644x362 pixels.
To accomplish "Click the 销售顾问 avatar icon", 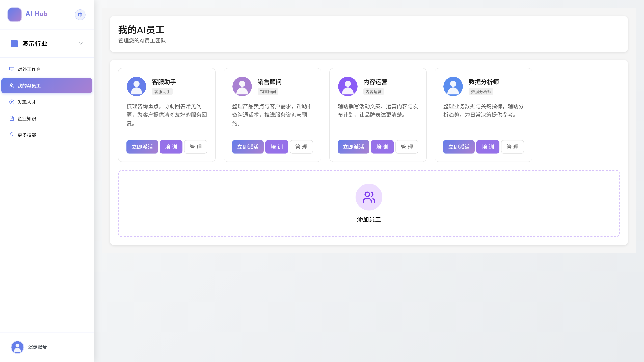I will click(242, 86).
